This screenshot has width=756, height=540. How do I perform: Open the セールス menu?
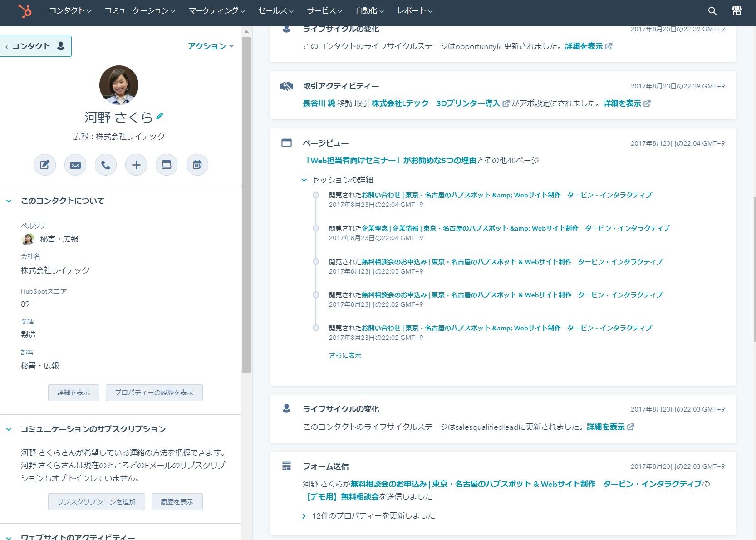(276, 11)
